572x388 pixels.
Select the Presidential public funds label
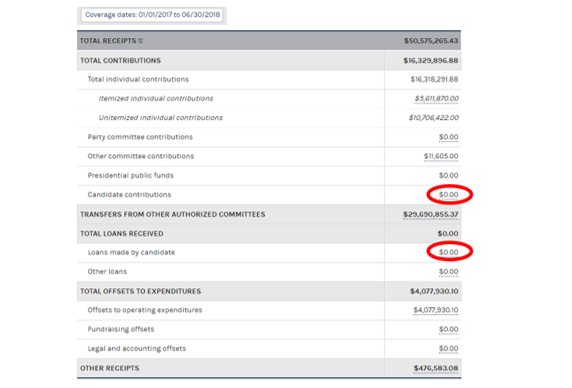[x=131, y=175]
